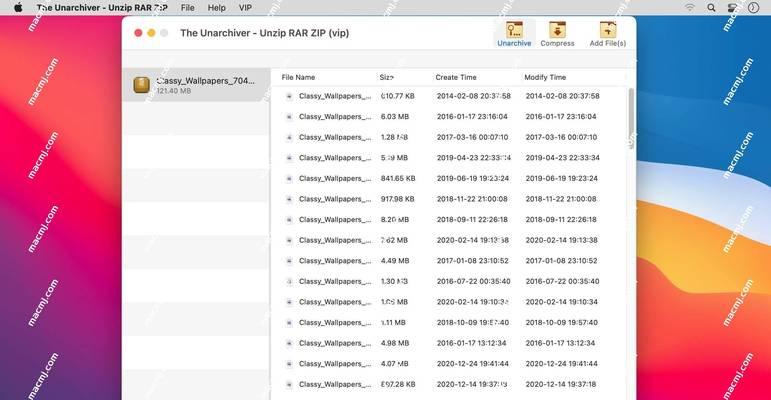Click file icon of row dated 2018-10-09 19:57:40

tap(289, 323)
